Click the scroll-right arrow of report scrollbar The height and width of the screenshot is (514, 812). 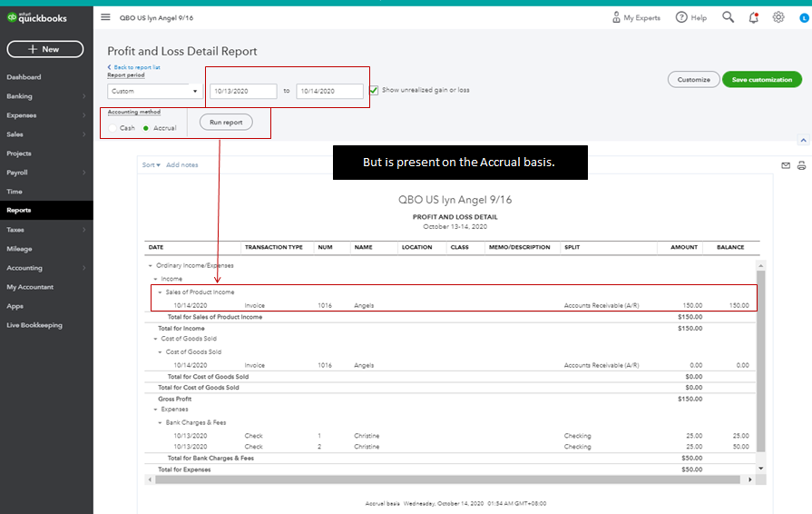point(750,479)
